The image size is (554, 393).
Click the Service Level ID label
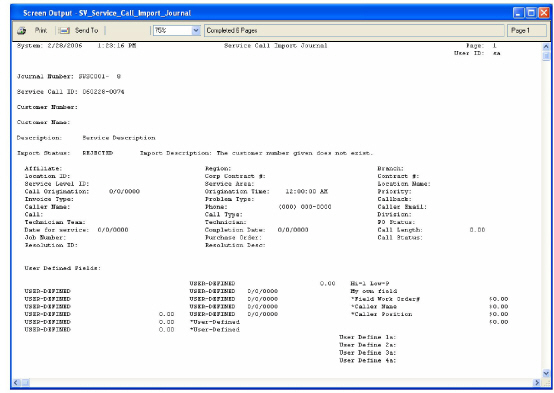[x=57, y=184]
